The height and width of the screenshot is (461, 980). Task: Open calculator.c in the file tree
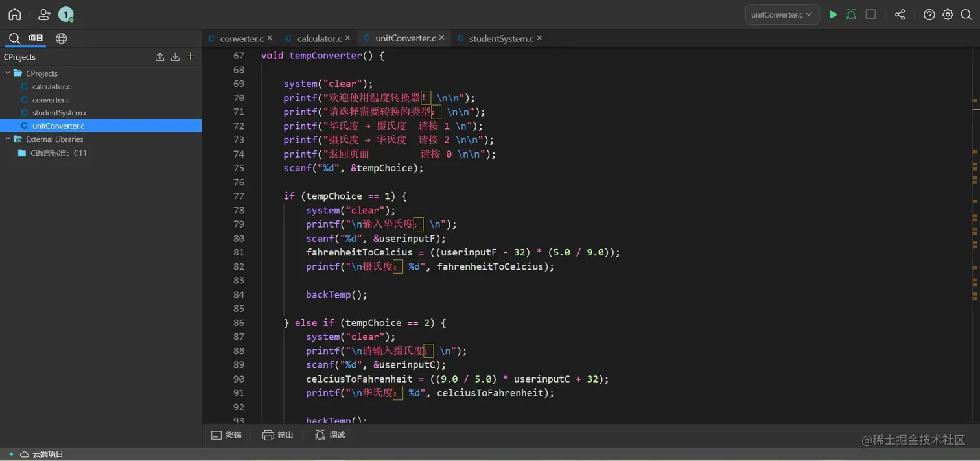coord(51,86)
